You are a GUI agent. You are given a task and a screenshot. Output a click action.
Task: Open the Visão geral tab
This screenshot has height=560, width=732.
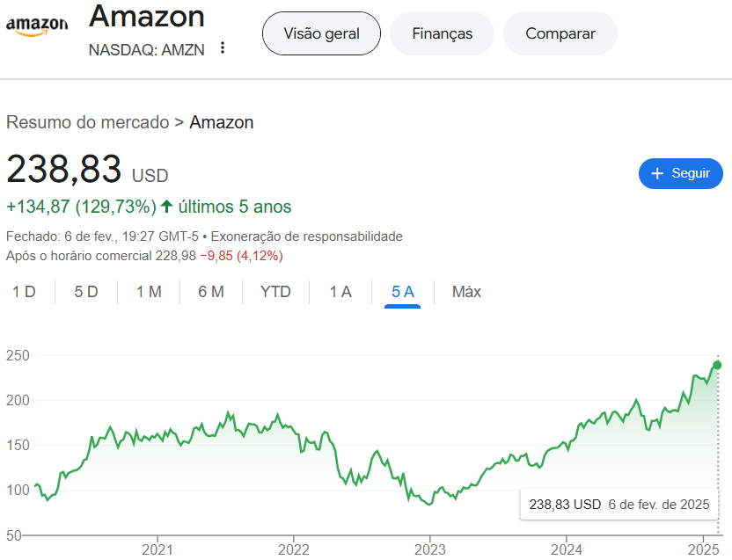(x=321, y=33)
